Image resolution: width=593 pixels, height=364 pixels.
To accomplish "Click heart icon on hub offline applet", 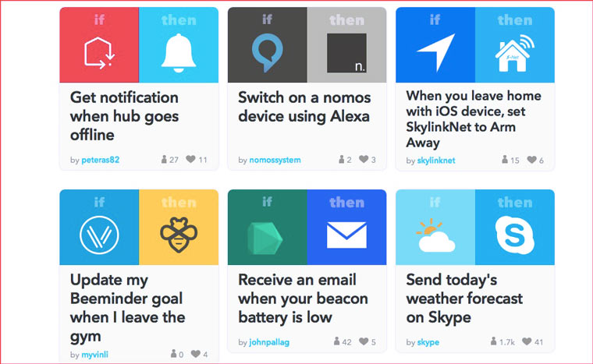I will (190, 159).
